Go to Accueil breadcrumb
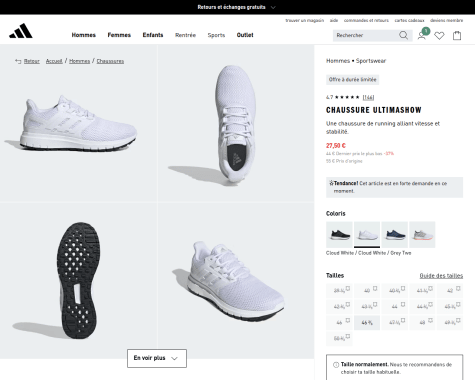 pyautogui.click(x=54, y=61)
